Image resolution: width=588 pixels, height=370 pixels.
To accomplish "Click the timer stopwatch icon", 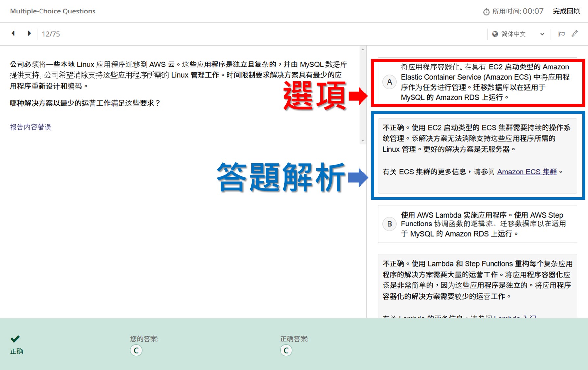I will click(486, 12).
